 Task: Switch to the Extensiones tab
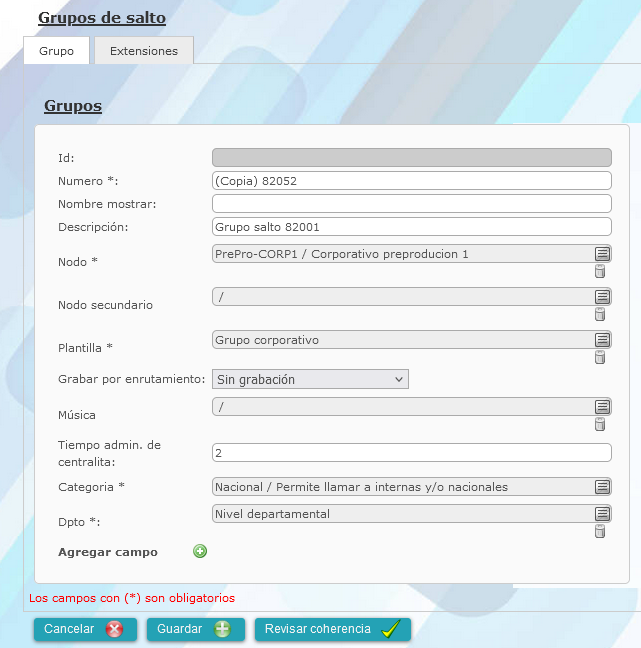[x=144, y=50]
